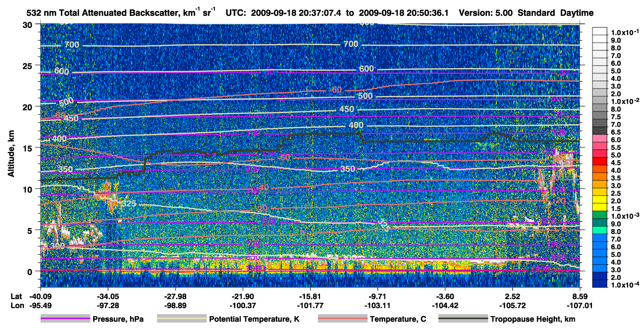
Task: Click the latitude value '-40.09'
Action: 40,296
